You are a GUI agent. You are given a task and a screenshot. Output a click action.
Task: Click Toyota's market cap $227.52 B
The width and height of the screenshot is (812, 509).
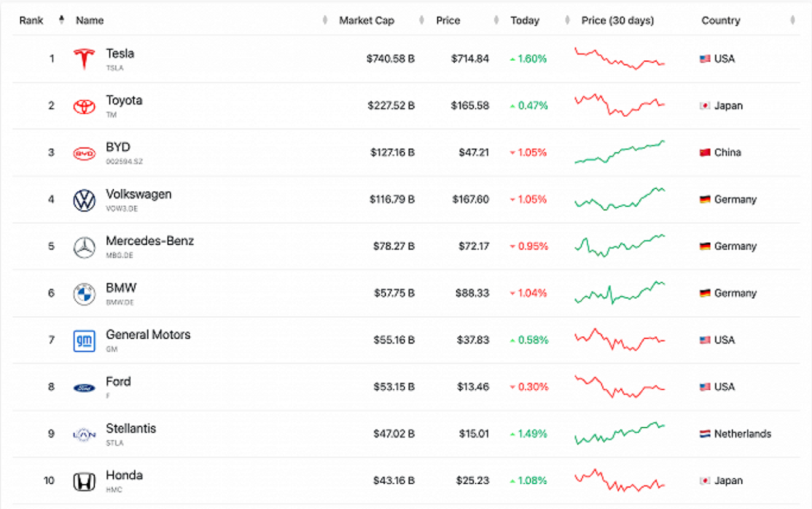[391, 106]
